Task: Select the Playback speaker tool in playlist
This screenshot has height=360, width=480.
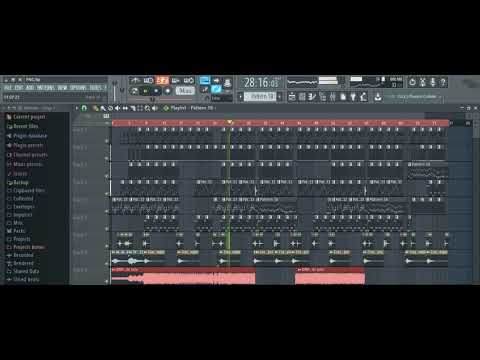Action: click(x=155, y=108)
